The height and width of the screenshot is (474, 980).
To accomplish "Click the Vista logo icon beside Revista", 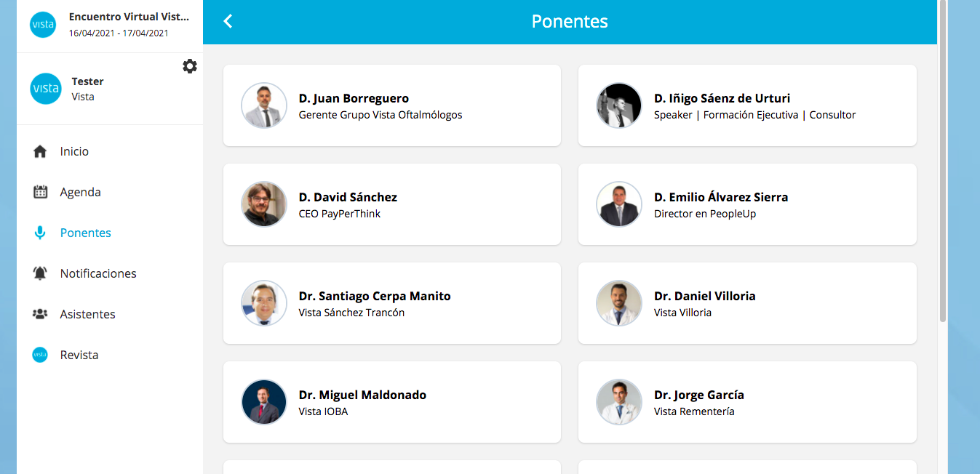I will click(x=40, y=355).
